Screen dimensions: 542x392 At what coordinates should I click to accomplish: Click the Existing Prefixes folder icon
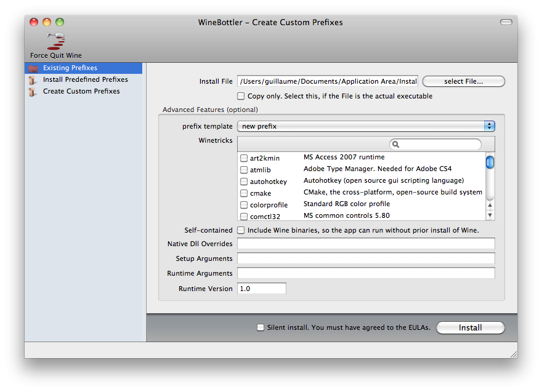point(33,68)
